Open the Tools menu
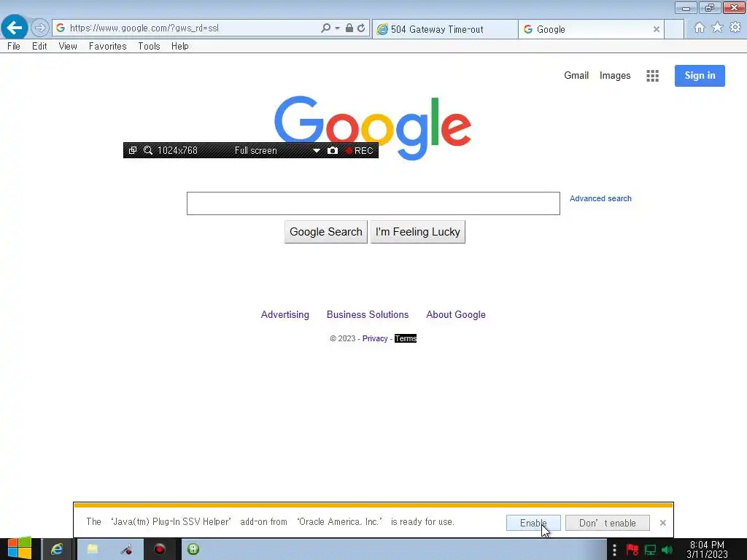Screen dimensions: 747x560 click(149, 46)
